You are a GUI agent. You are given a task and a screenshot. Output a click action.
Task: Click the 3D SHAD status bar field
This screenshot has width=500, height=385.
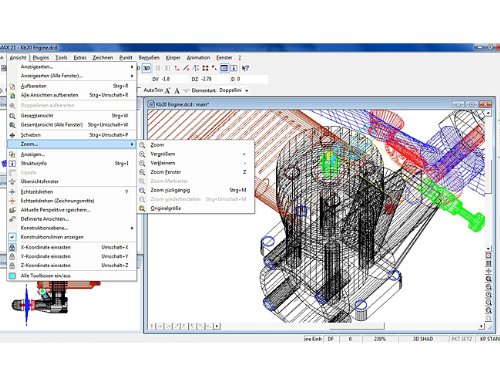tap(423, 339)
